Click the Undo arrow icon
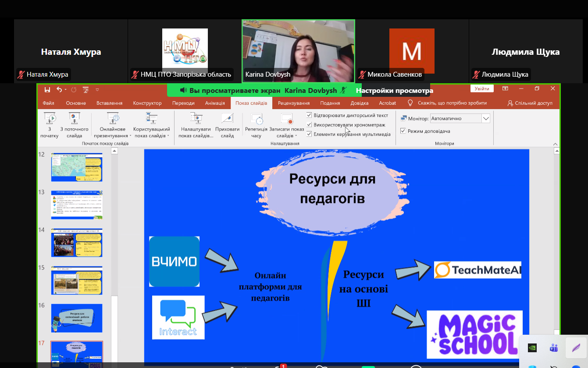This screenshot has width=588, height=368. tap(59, 90)
